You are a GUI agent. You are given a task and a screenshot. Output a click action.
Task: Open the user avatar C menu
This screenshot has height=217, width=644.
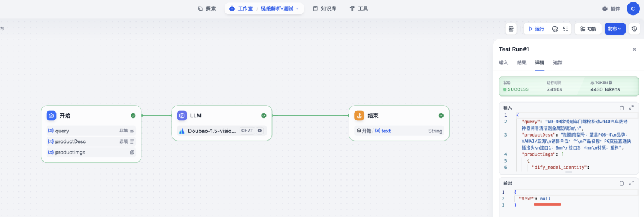tap(633, 8)
